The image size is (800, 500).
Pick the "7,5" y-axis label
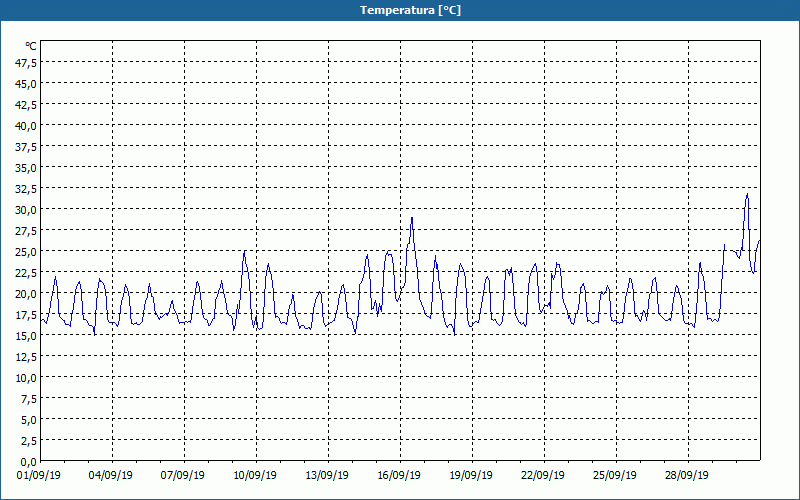tap(28, 399)
